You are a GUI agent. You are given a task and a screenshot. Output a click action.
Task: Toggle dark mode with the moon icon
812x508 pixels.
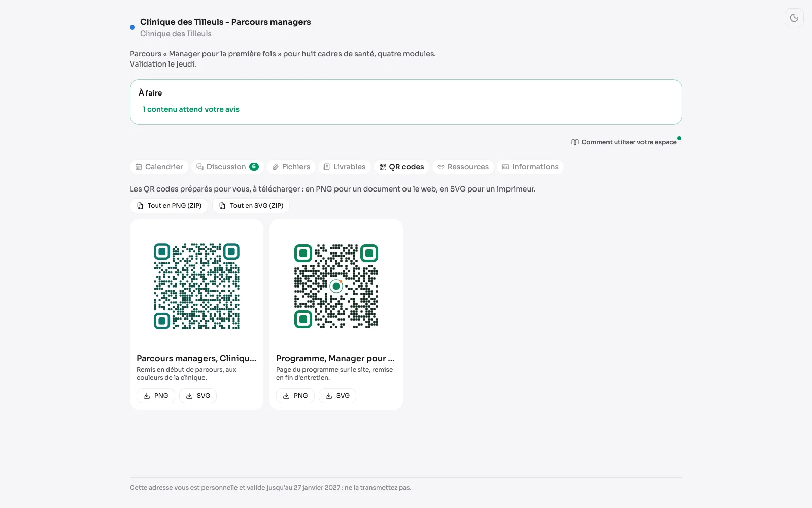click(794, 18)
